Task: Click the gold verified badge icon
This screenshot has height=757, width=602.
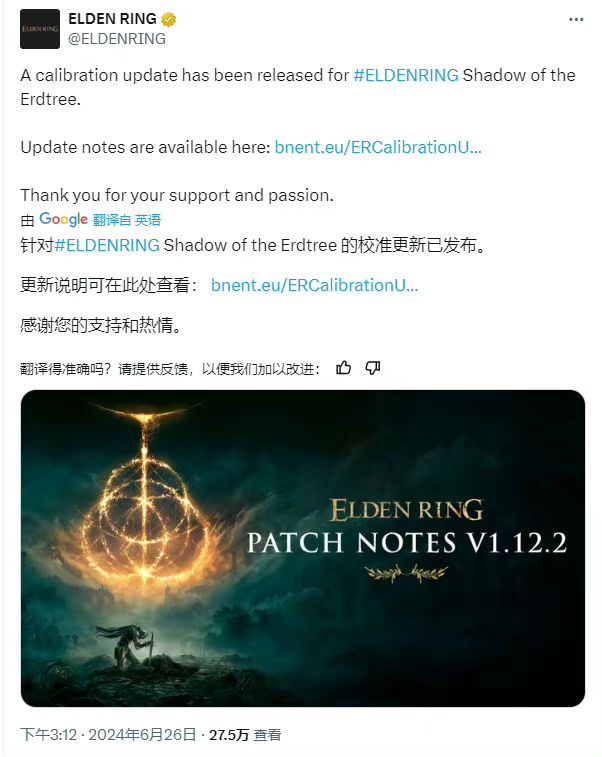Action: (x=168, y=20)
